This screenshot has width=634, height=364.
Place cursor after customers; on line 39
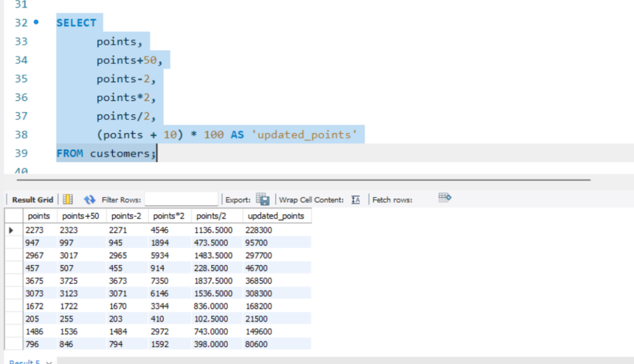157,154
